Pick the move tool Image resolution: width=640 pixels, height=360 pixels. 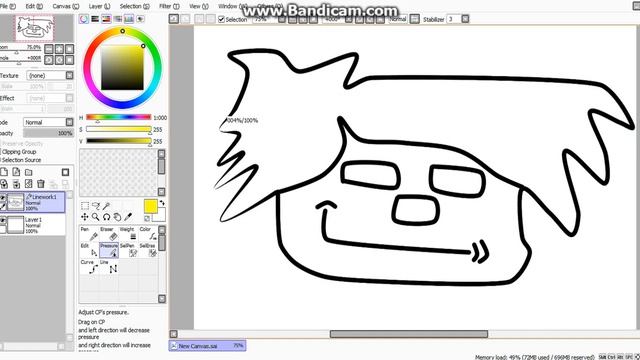click(x=85, y=217)
